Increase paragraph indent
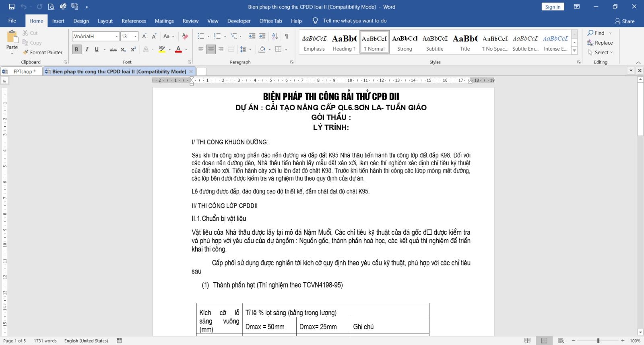The width and height of the screenshot is (644, 345). coord(262,36)
